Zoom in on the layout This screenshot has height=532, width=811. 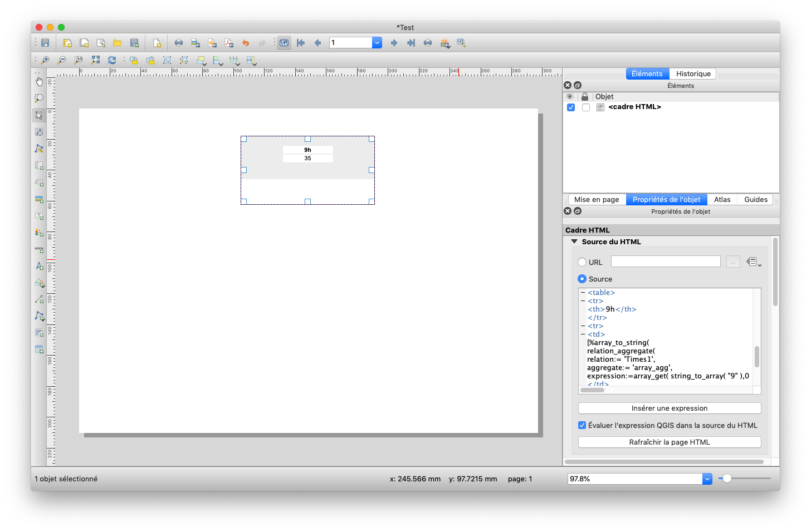(45, 60)
